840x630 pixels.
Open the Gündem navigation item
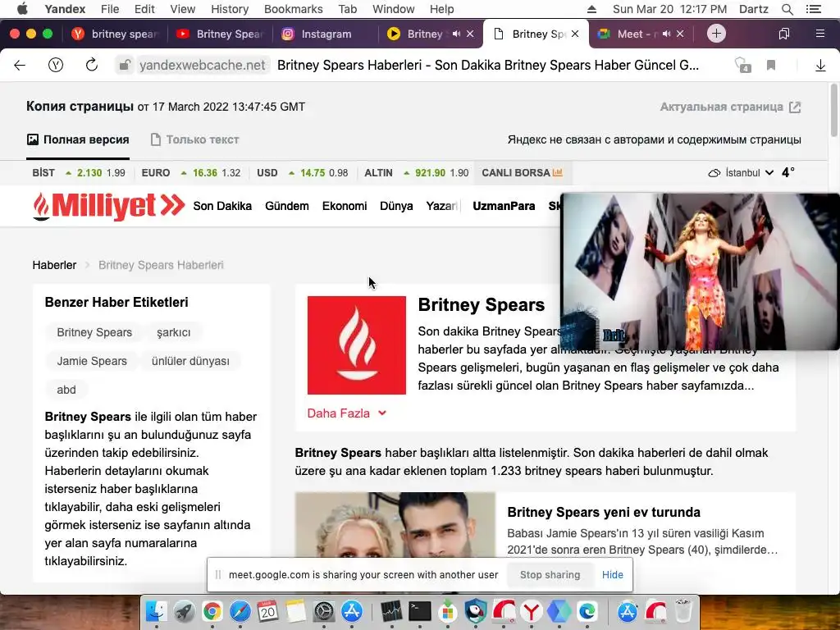[x=286, y=206]
